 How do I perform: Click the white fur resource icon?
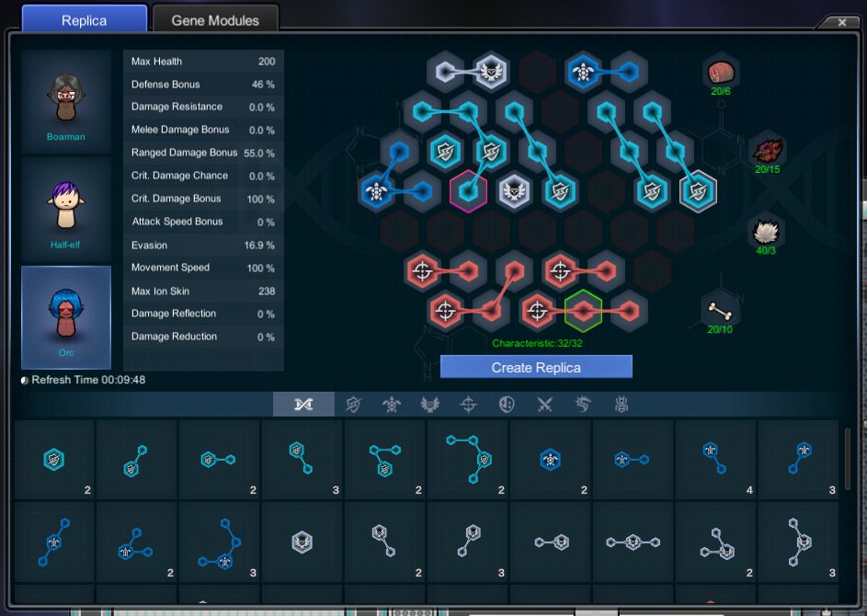tap(767, 230)
